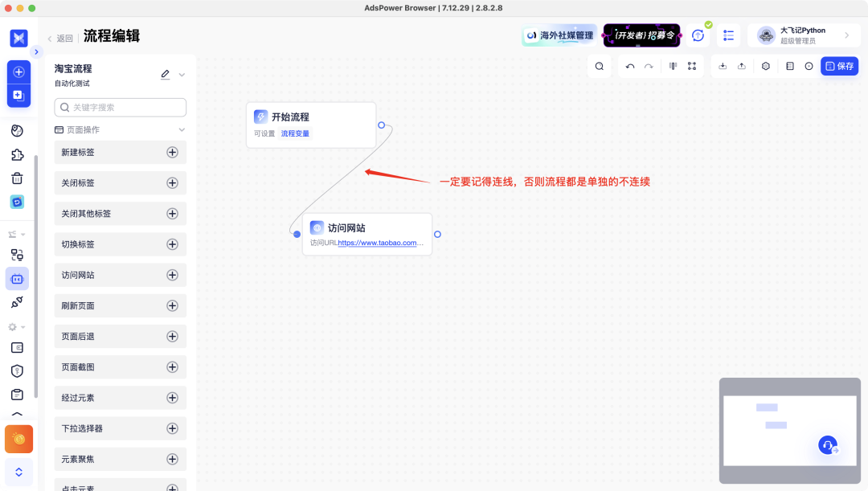Screen dimensions: 868x491
Task: Open the settings gear in the flow toolbar
Action: pyautogui.click(x=766, y=66)
